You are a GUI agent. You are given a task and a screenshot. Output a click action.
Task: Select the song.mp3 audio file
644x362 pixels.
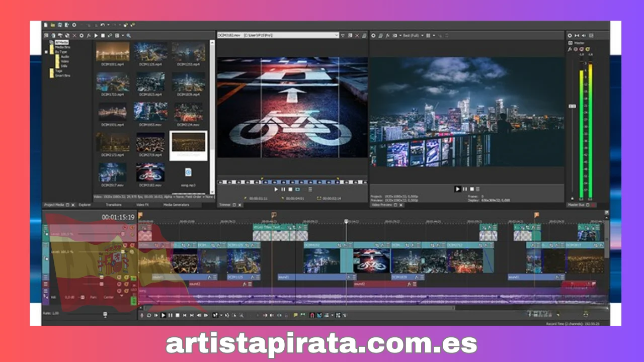[188, 175]
